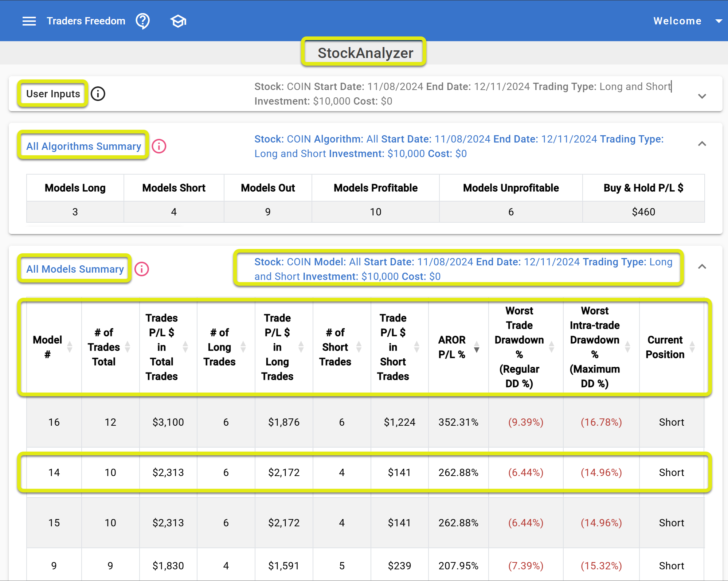
Task: Click the User Inputs panel title
Action: click(x=53, y=94)
